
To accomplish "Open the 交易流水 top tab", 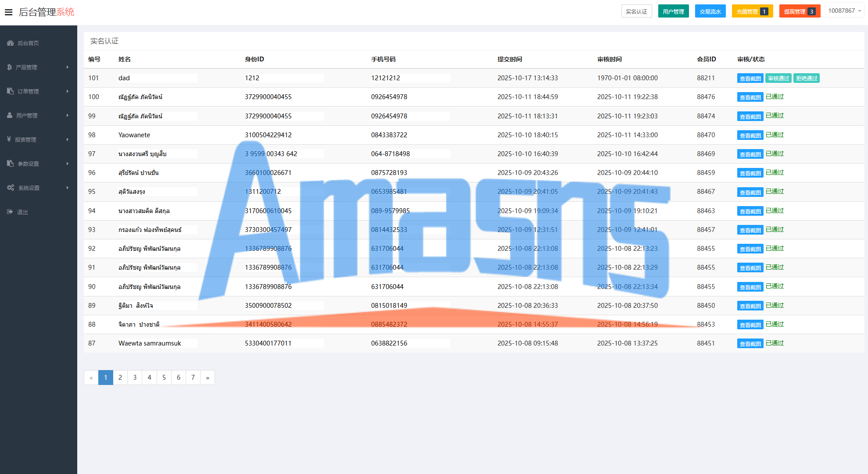I will coord(710,11).
